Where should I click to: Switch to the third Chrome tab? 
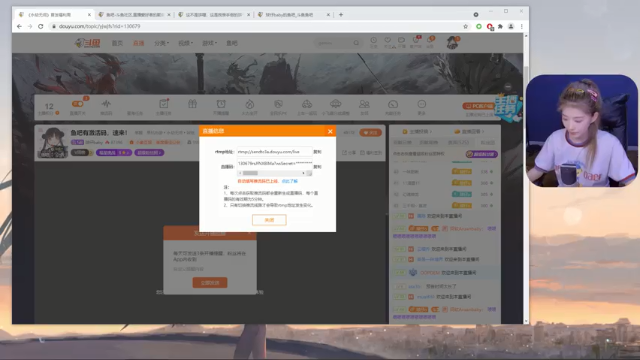pyautogui.click(x=213, y=15)
